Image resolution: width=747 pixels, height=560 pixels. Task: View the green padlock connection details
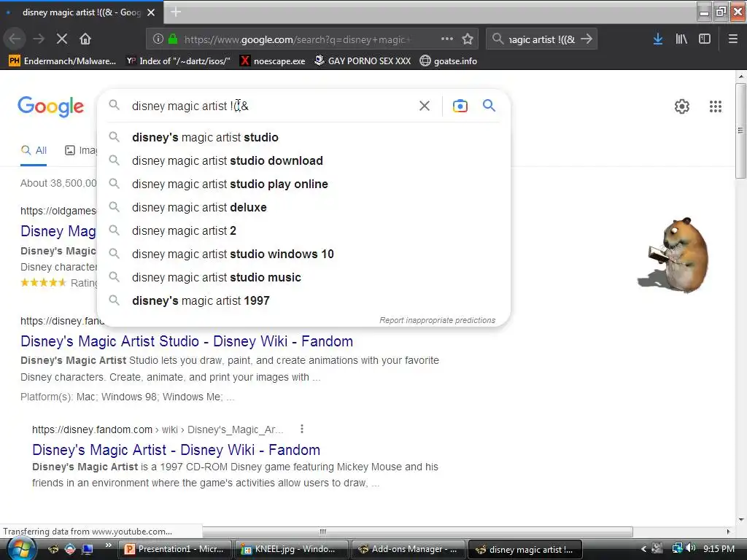pyautogui.click(x=173, y=39)
